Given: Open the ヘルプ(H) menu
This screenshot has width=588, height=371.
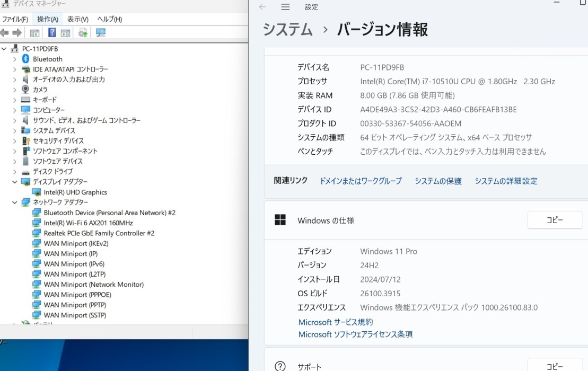Looking at the screenshot, I should pyautogui.click(x=110, y=19).
